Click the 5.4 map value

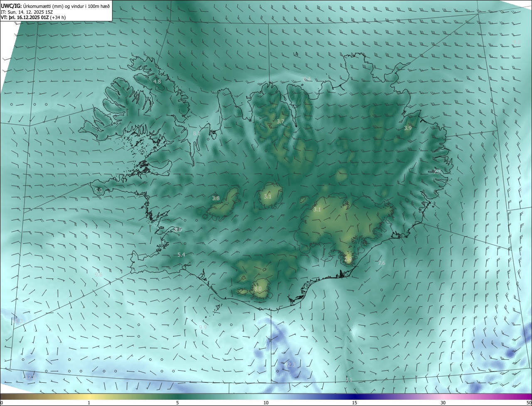[181, 255]
